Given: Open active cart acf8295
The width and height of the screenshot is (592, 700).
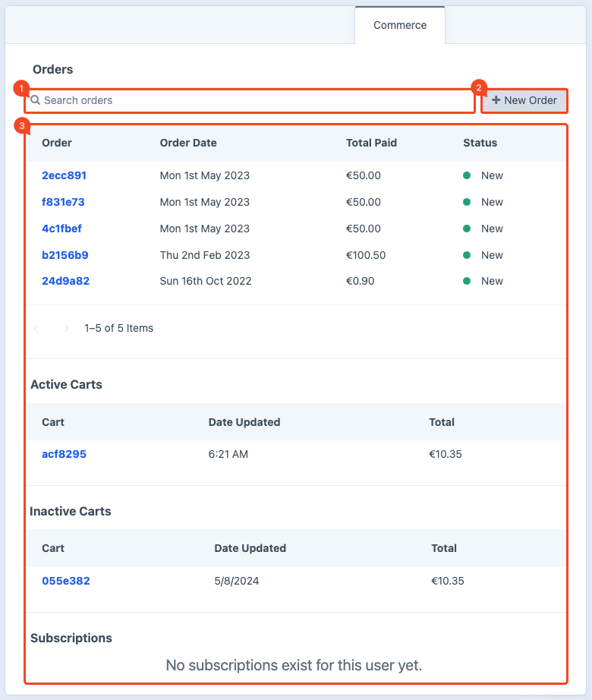Looking at the screenshot, I should click(64, 454).
